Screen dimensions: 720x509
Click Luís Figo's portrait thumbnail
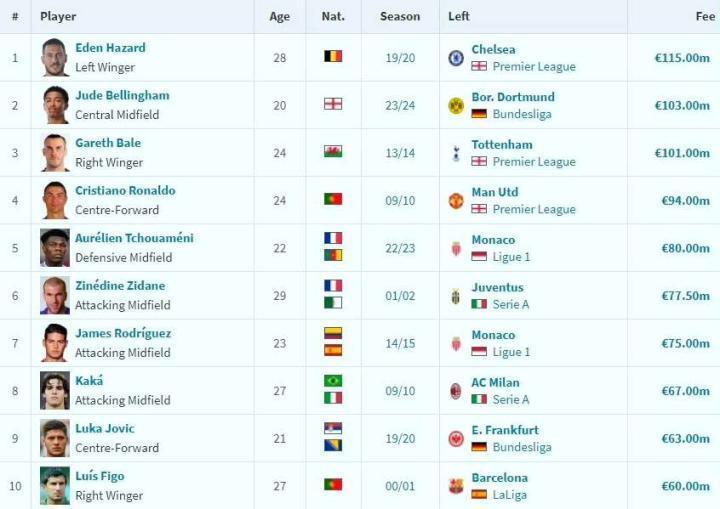pyautogui.click(x=55, y=486)
